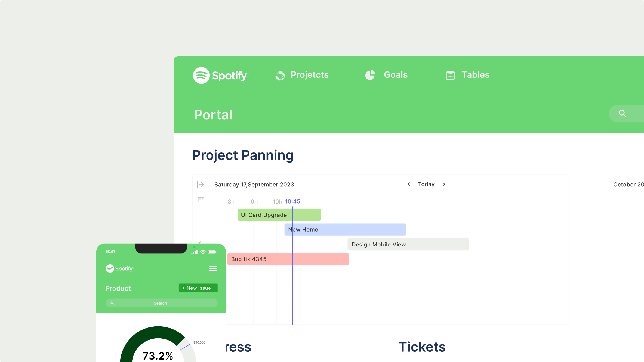This screenshot has width=644, height=362.
Task: Open the Goals menu item
Action: (396, 75)
